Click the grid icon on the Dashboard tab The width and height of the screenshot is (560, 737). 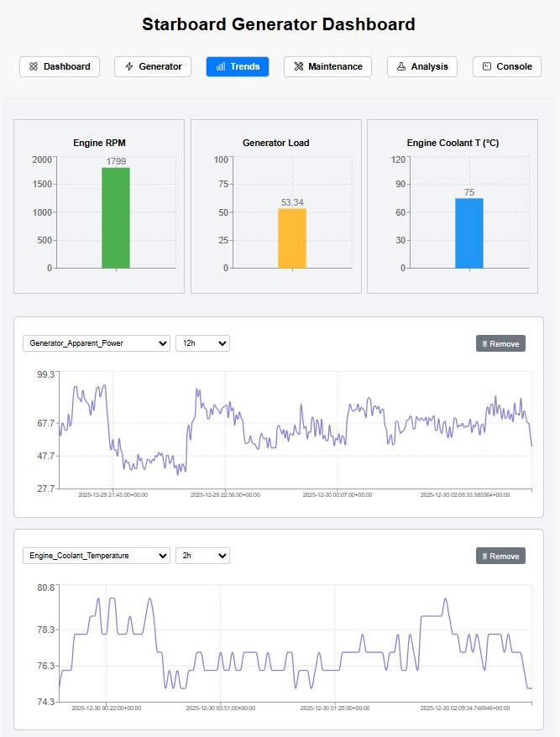34,66
